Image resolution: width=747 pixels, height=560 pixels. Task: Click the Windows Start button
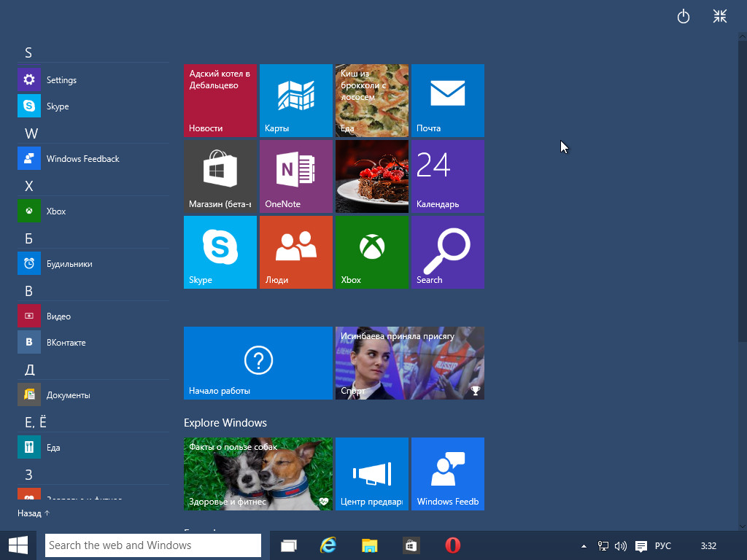(x=18, y=545)
